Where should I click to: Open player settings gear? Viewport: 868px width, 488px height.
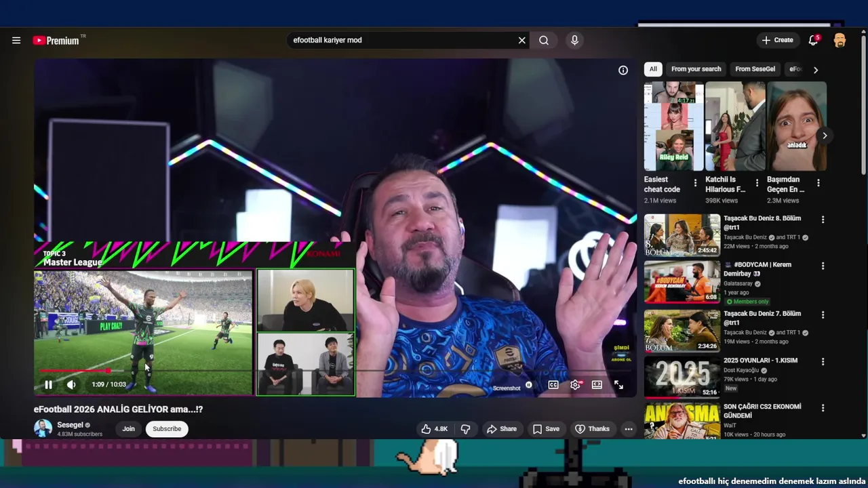pyautogui.click(x=575, y=385)
